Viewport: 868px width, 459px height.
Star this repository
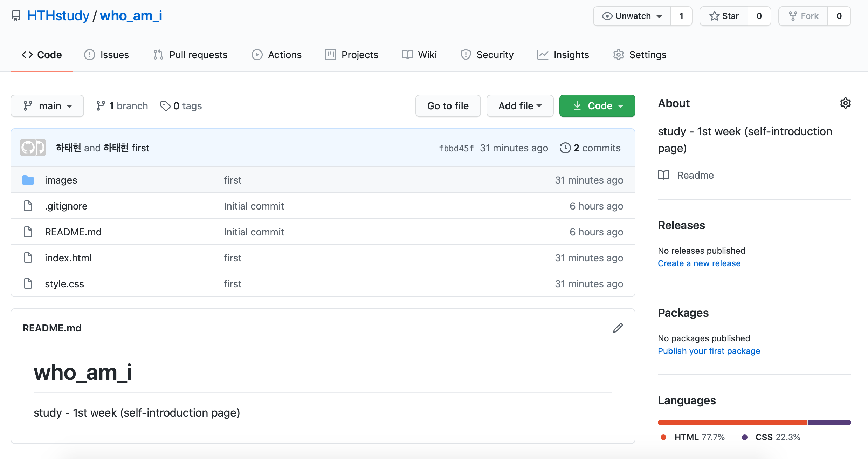pos(724,16)
